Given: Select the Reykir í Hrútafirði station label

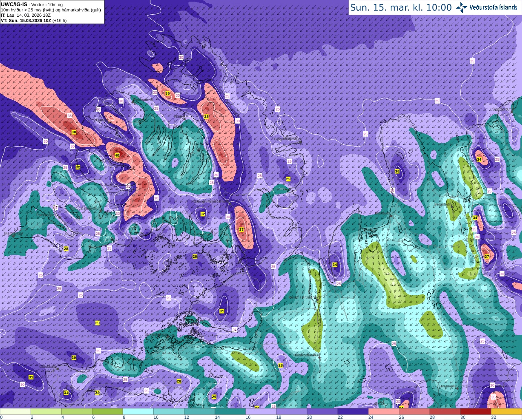Looking at the screenshot, I should click(303, 298).
